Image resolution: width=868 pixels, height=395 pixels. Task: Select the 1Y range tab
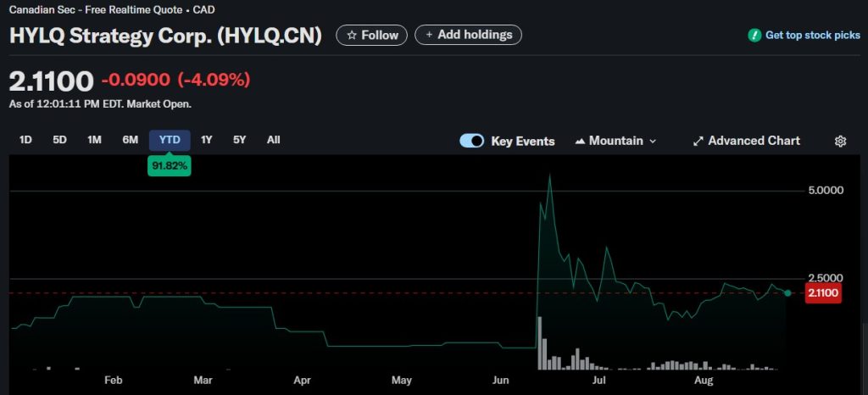tap(207, 141)
